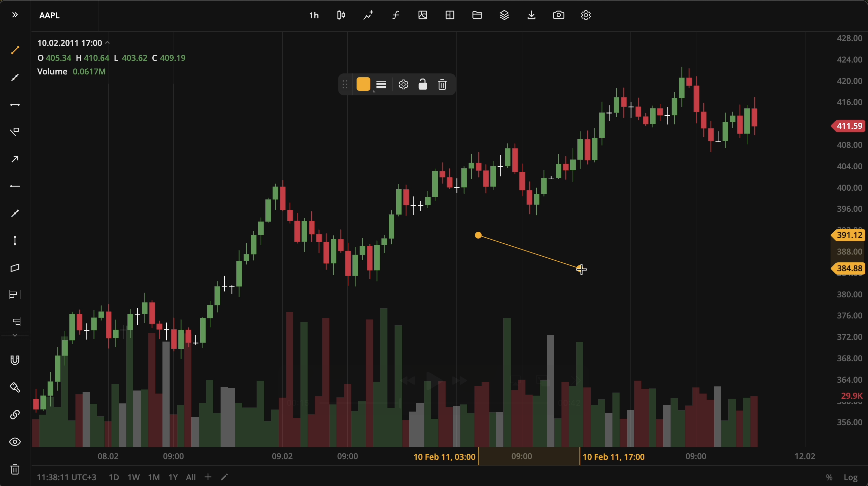Collapse the OHLC legend chevron
Image resolution: width=868 pixels, height=486 pixels.
[107, 43]
